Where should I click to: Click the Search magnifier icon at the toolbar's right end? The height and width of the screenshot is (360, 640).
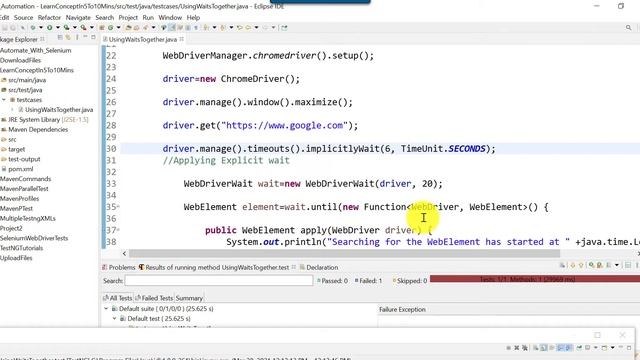(629, 27)
